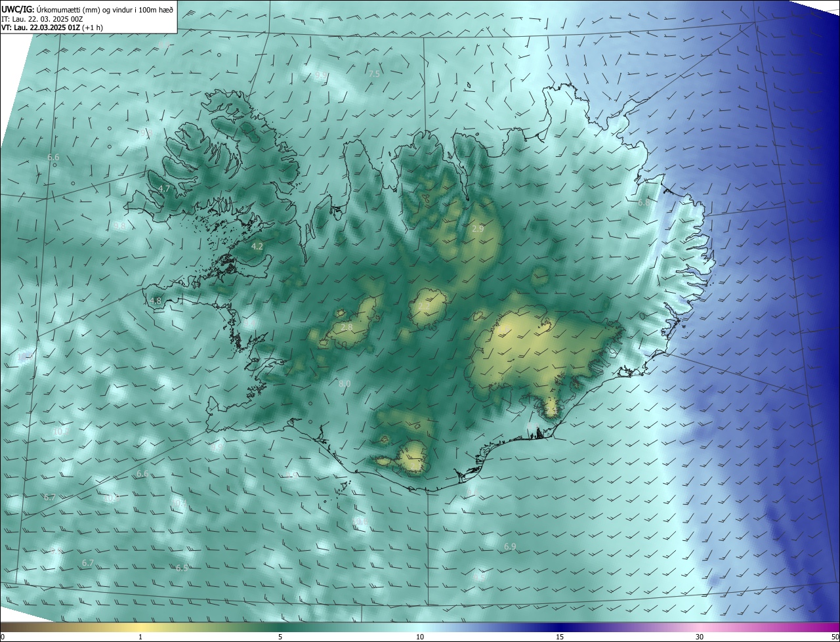
Task: Click the 4.8 value label on the map
Action: pos(156,301)
